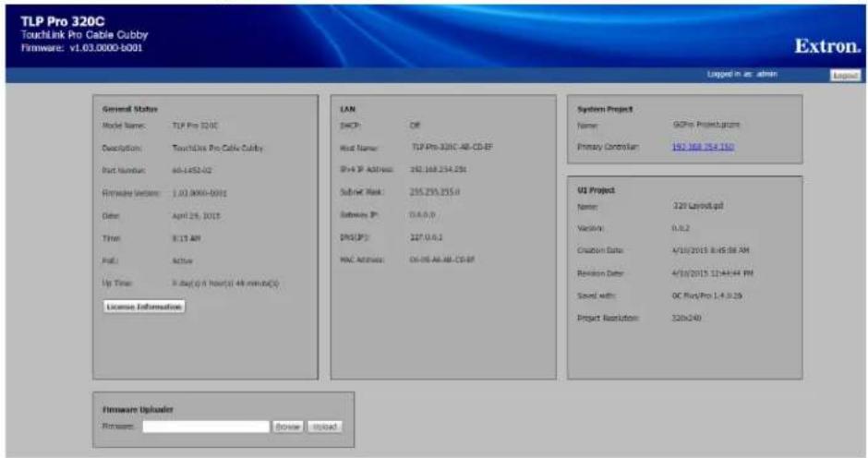868x458 pixels.
Task: Click the Saved with value
Action: click(x=707, y=295)
